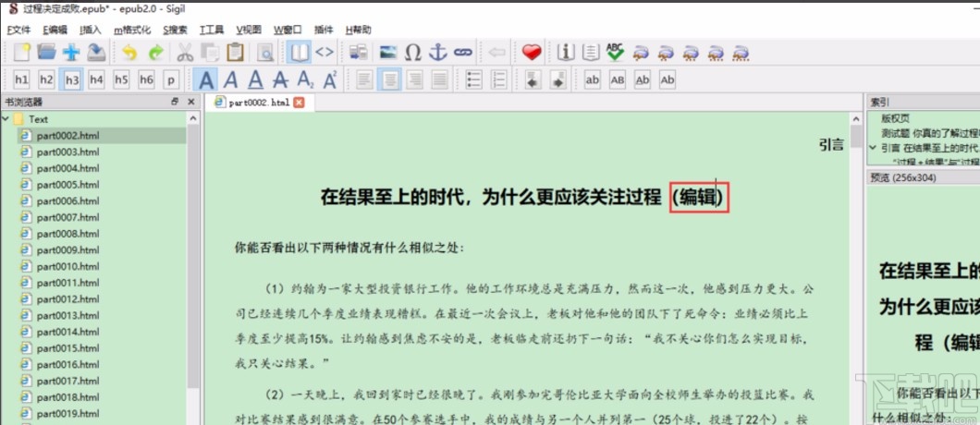
Task: Open the 插件 menu
Action: tap(324, 30)
